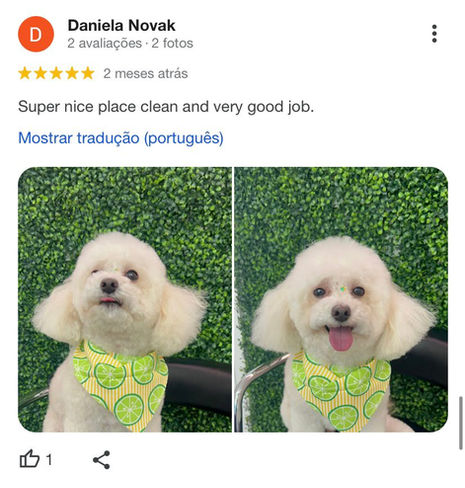Like the review with thumbs-up icon
This screenshot has width=465, height=488.
[30, 459]
